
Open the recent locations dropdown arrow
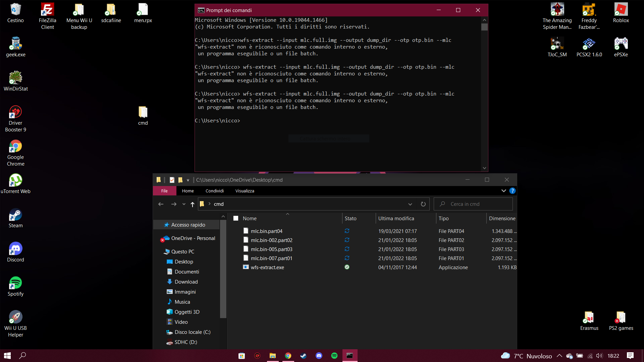pyautogui.click(x=184, y=204)
